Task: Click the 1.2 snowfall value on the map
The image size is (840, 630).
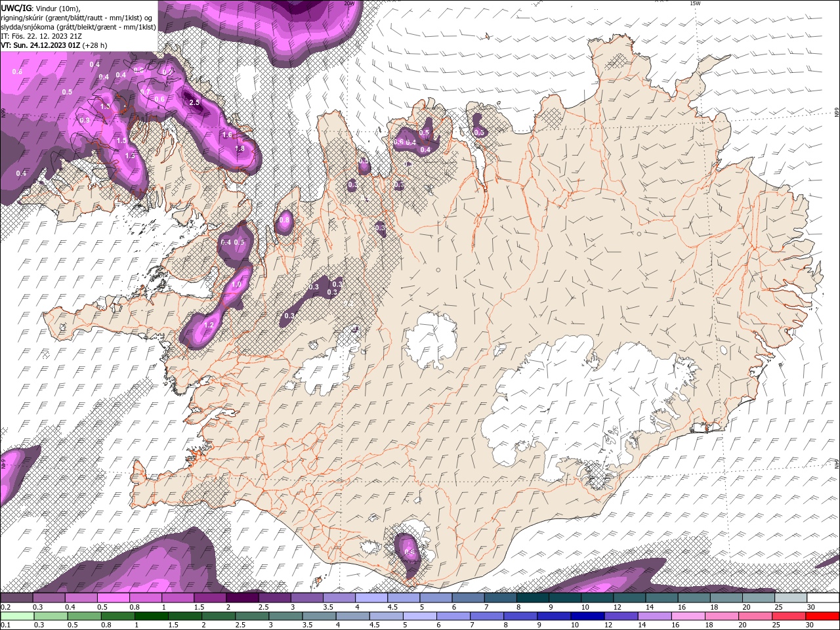Action: (209, 325)
